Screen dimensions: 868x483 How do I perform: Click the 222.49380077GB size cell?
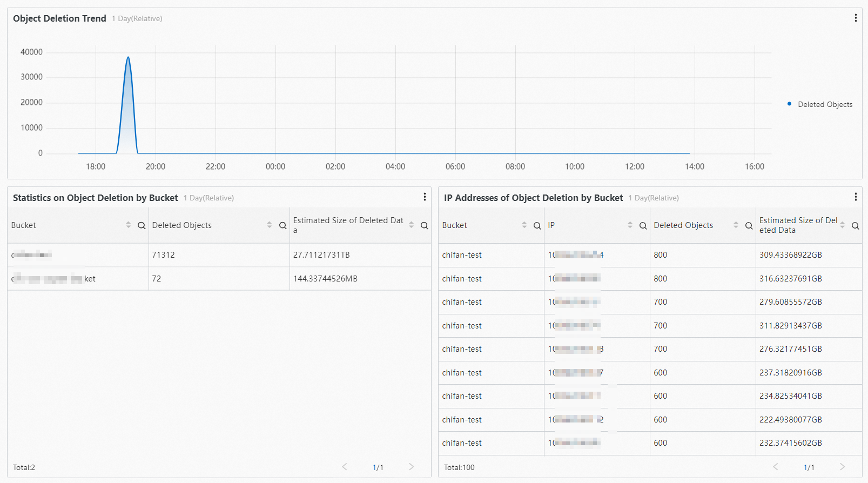click(809, 420)
